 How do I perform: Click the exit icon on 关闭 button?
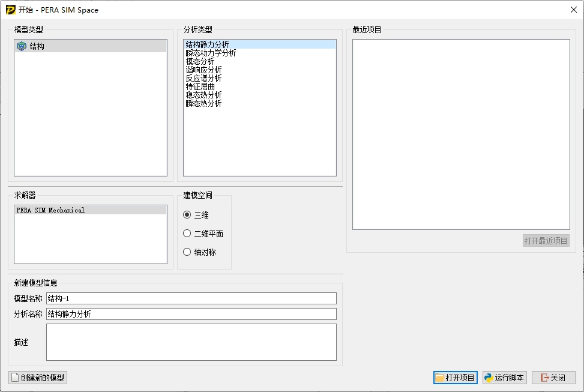point(544,378)
